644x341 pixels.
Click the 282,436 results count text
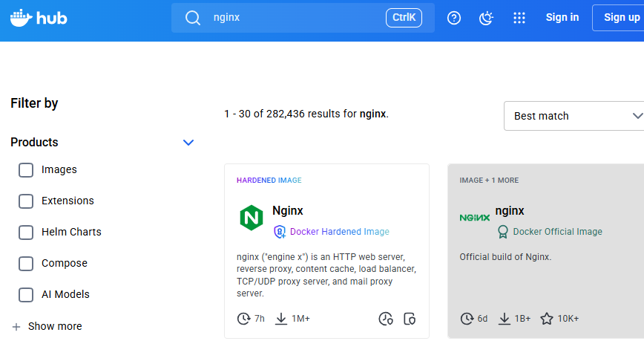point(306,114)
